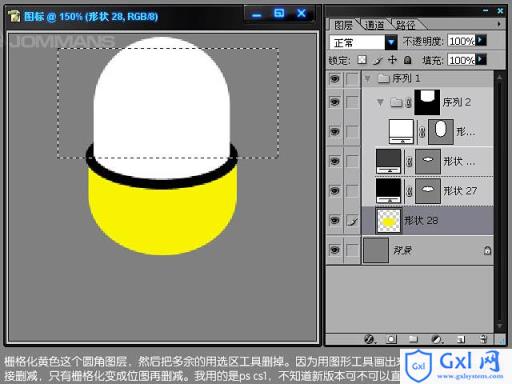Toggle lock transparent pixels
This screenshot has width=512, height=384.
coord(362,60)
